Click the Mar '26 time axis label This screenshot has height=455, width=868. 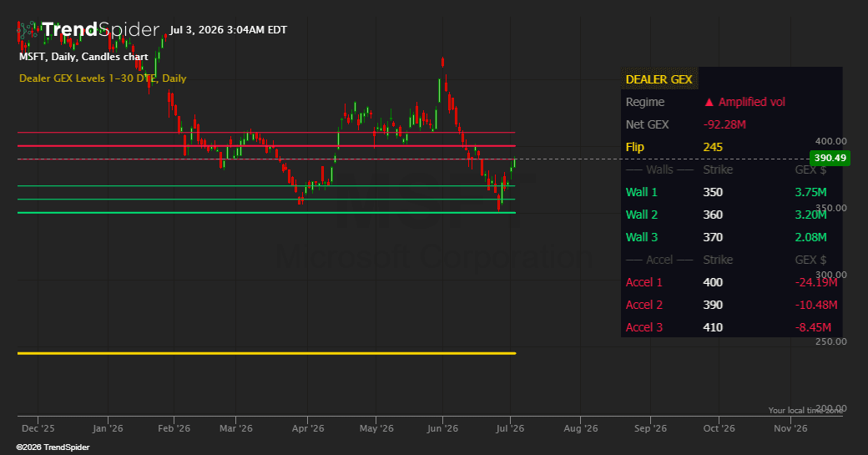pyautogui.click(x=236, y=428)
